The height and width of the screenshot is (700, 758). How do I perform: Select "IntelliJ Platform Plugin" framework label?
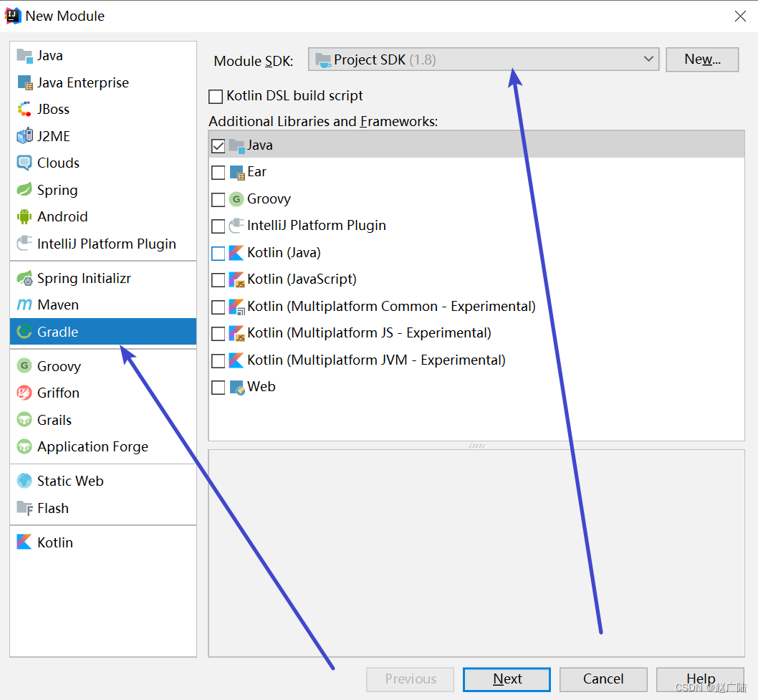(316, 226)
